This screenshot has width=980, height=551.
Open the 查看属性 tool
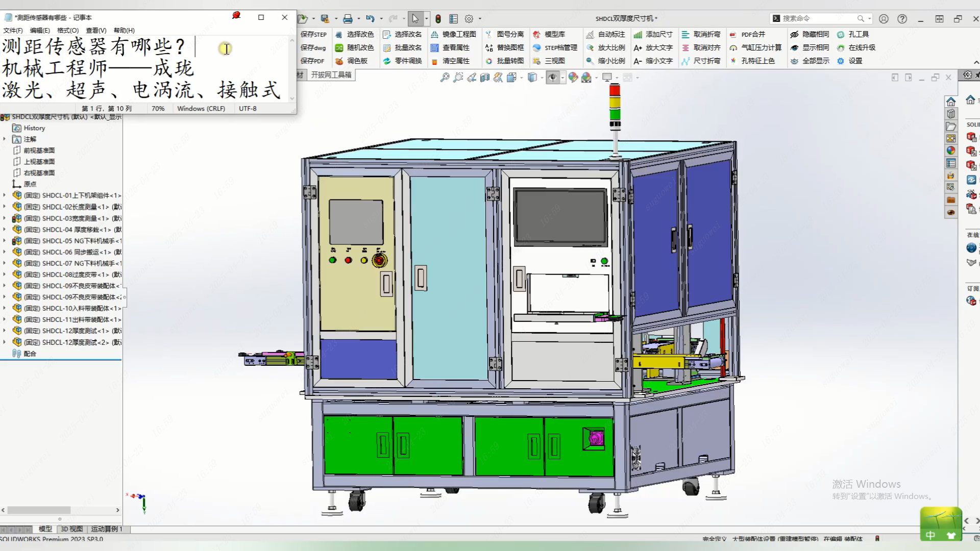coord(450,47)
